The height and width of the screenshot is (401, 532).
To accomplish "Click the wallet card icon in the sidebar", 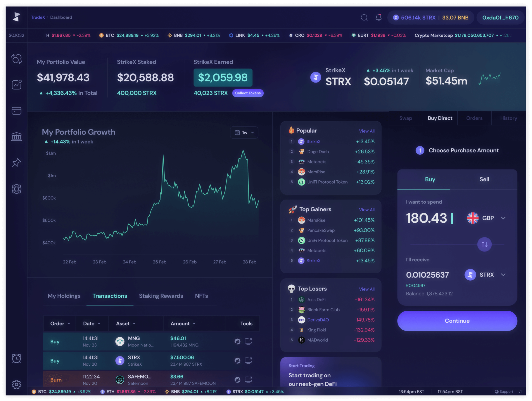I will pyautogui.click(x=16, y=111).
